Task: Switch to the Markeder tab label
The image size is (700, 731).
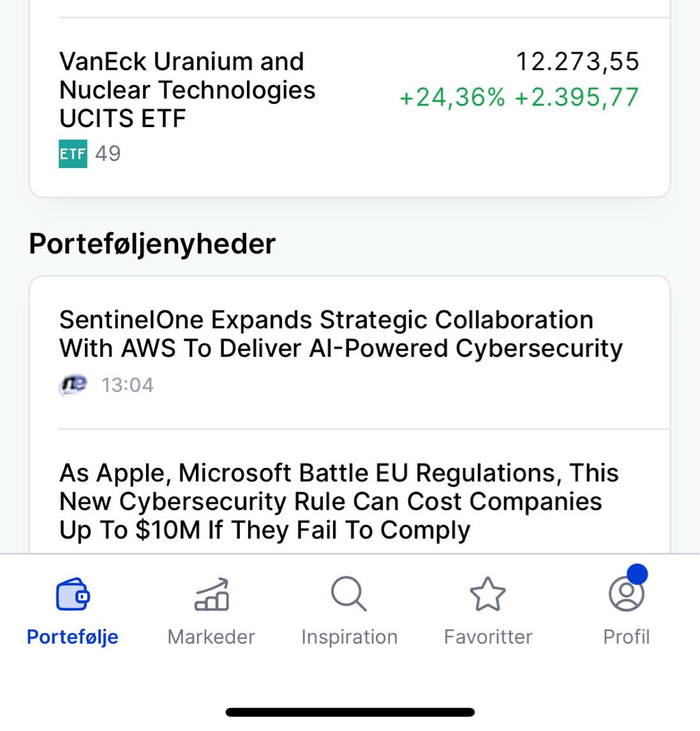Action: 211,637
